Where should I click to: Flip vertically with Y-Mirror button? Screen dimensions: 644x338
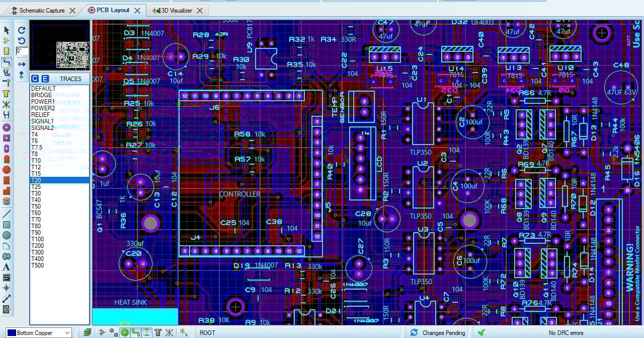22,75
